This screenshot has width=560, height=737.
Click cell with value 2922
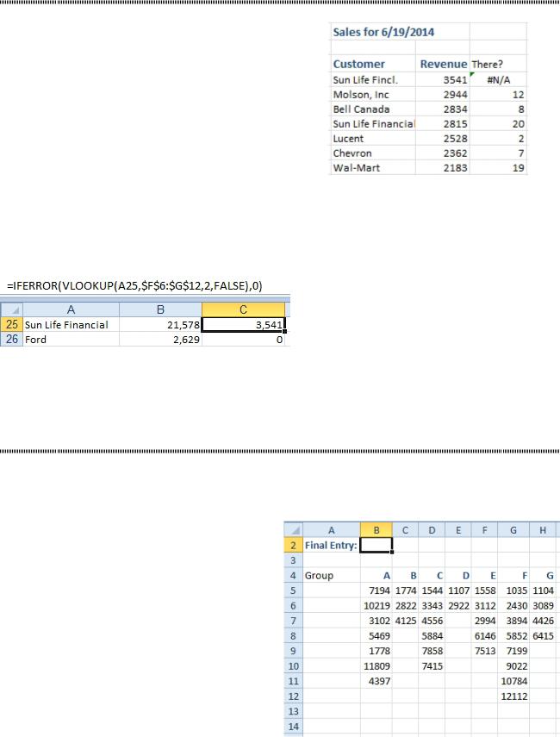[458, 605]
